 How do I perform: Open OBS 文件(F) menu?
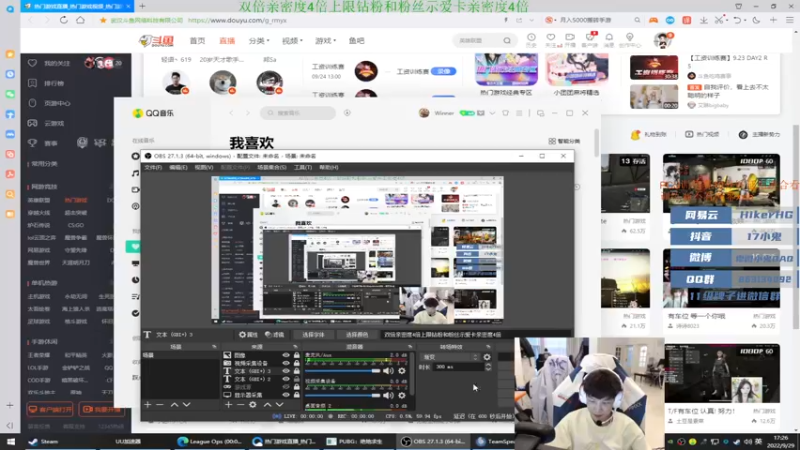pyautogui.click(x=153, y=167)
